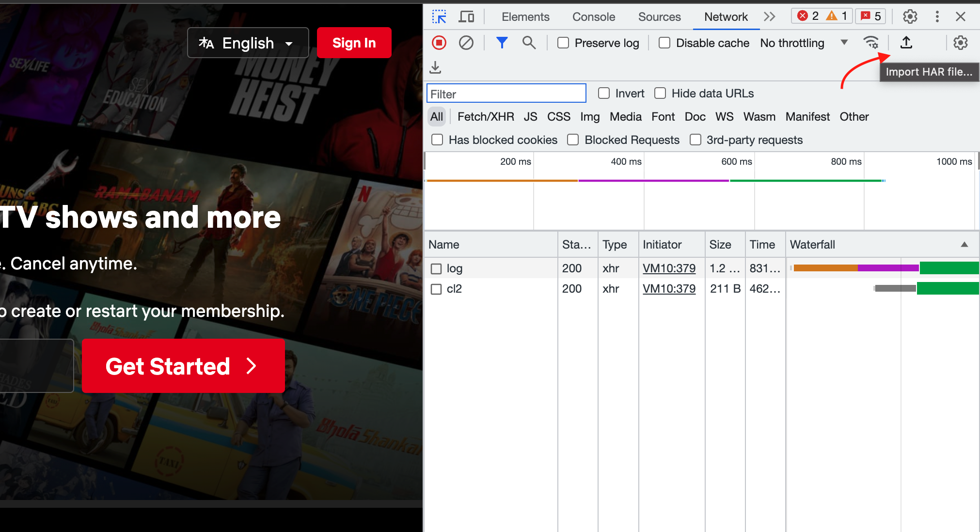980x532 pixels.
Task: Open network conditions wifi icon
Action: pyautogui.click(x=871, y=43)
